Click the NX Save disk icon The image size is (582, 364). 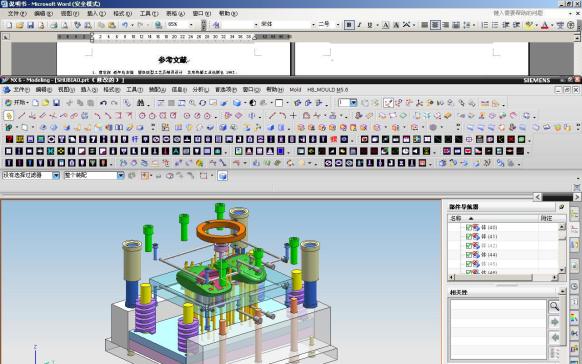tap(56, 103)
